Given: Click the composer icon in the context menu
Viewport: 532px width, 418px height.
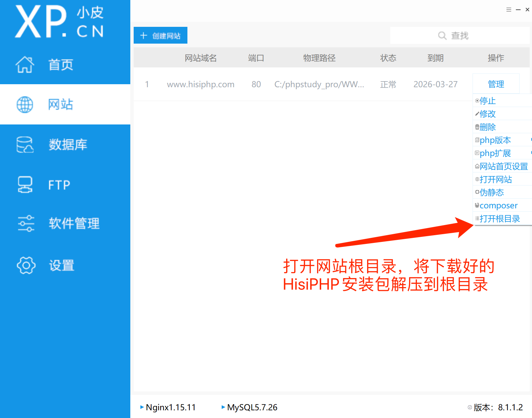Looking at the screenshot, I should pos(477,205).
